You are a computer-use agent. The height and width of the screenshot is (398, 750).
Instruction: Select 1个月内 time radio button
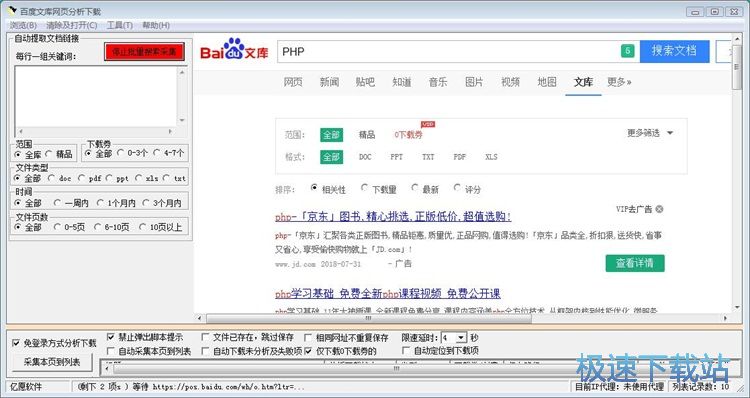point(116,203)
